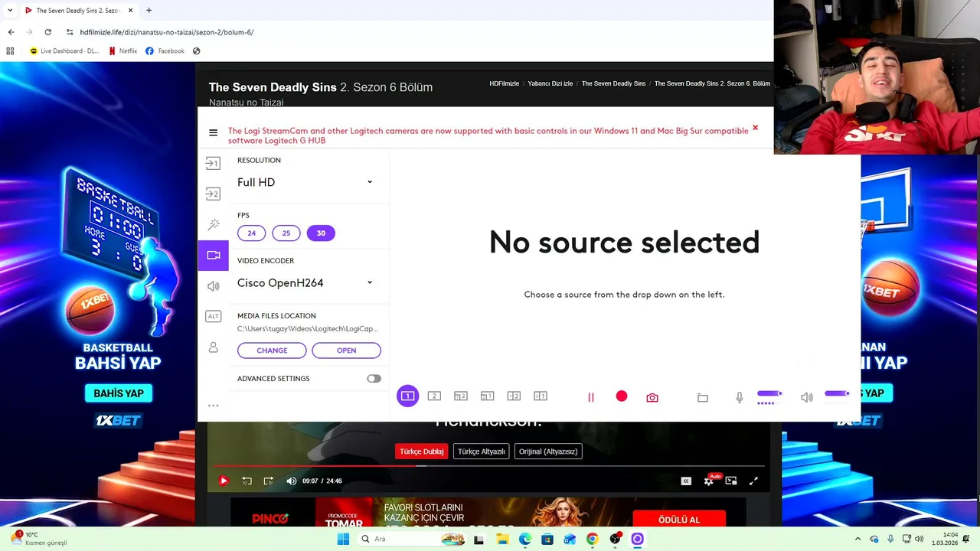This screenshot has width=980, height=551.
Task: Open the Video Encoder Cisco OpenH264 dropdown
Action: coord(305,282)
